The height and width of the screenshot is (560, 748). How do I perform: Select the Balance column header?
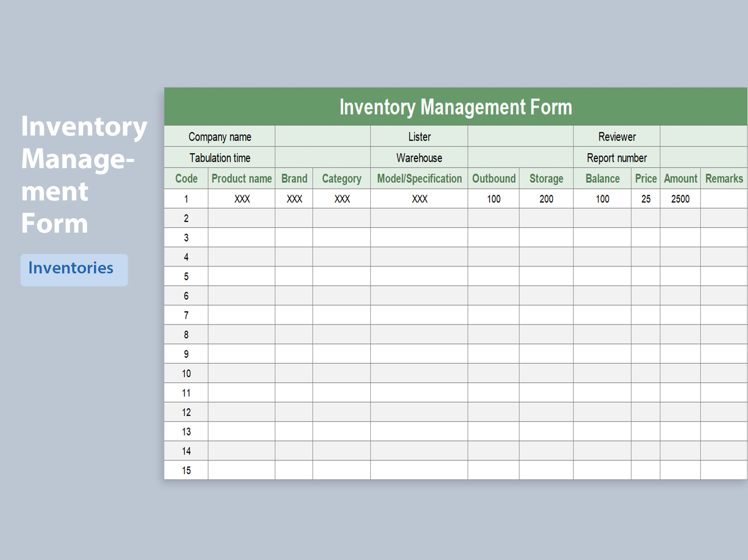(602, 178)
